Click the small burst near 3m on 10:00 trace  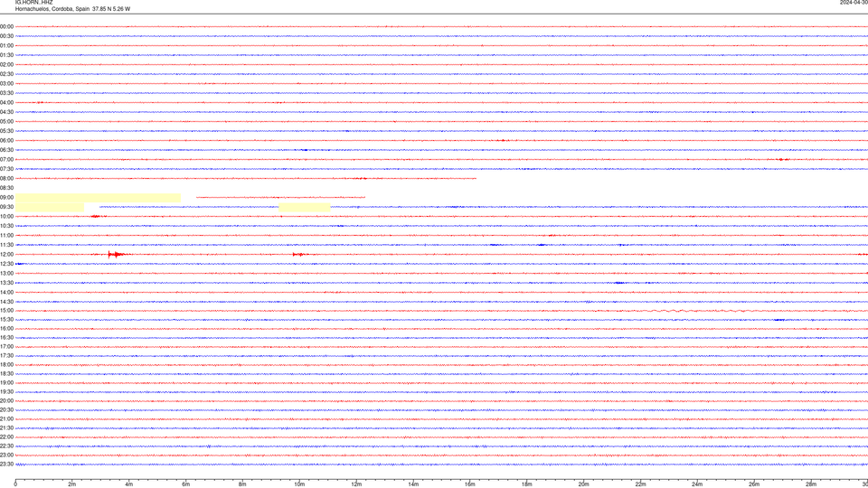click(x=98, y=216)
